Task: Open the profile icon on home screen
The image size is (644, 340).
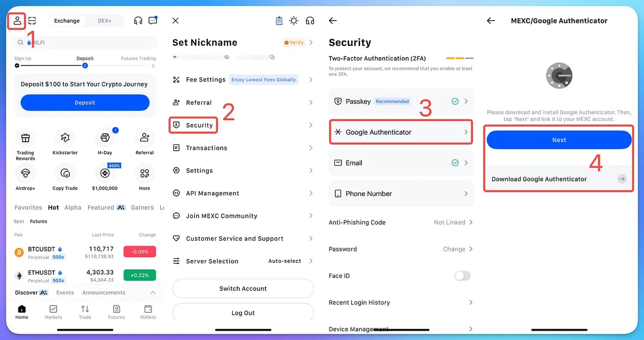Action: pyautogui.click(x=17, y=21)
